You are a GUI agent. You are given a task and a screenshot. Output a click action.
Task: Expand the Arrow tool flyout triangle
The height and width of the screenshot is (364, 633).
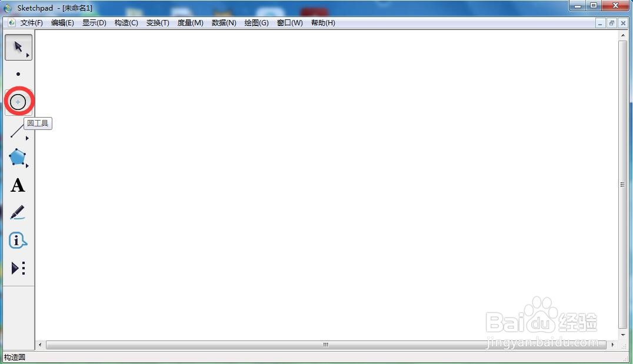tap(28, 55)
